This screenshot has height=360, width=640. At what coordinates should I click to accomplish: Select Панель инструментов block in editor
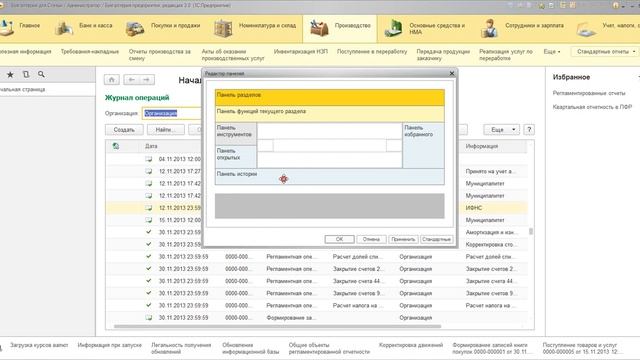pyautogui.click(x=236, y=134)
